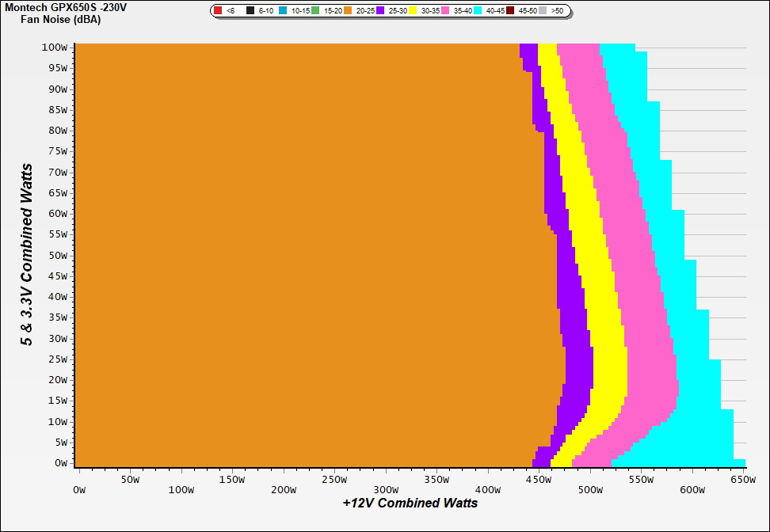Click the 650W label on the horizontal axis
Viewport: 770px width, 532px height.
(x=743, y=480)
